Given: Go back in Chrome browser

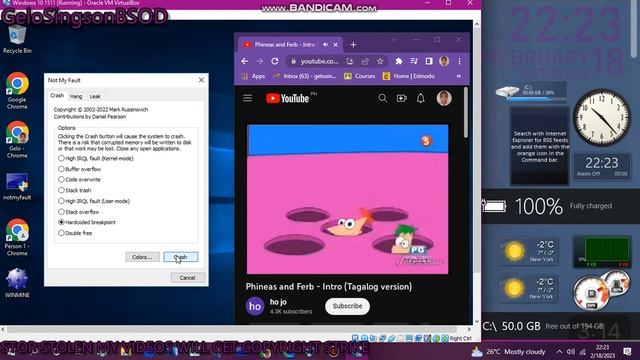Looking at the screenshot, I should point(244,61).
